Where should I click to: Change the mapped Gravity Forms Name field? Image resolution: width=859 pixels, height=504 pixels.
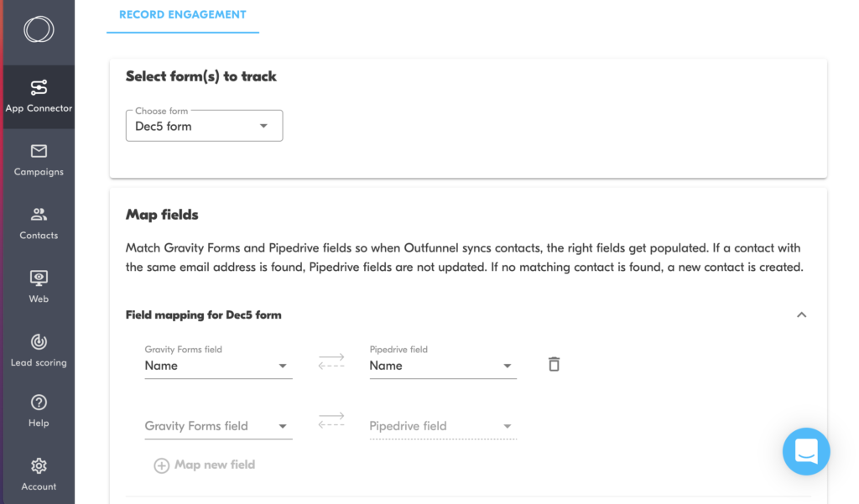click(218, 366)
